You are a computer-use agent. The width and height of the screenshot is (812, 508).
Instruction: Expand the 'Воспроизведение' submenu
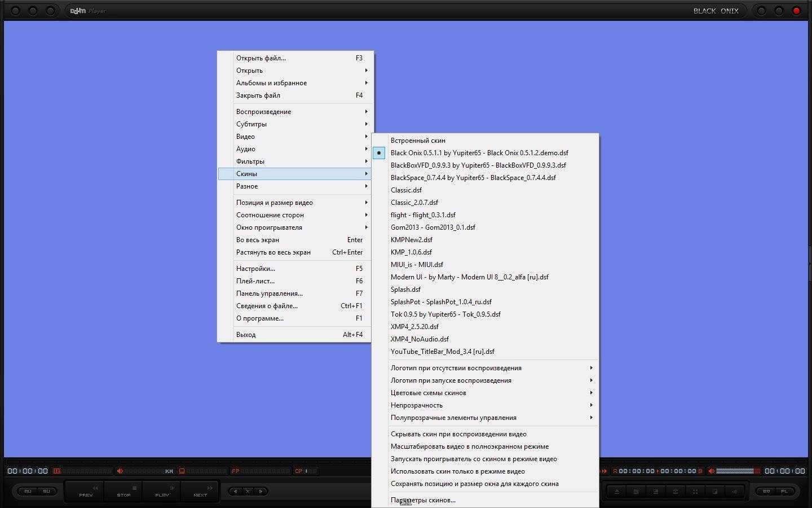(295, 112)
